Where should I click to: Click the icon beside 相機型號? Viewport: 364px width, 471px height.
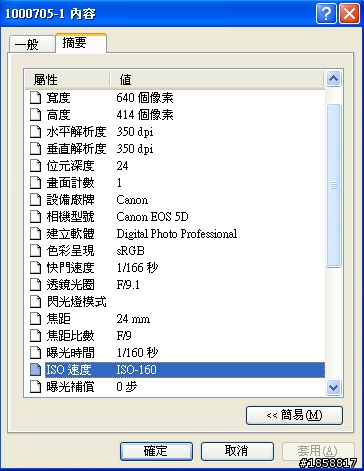[36, 217]
